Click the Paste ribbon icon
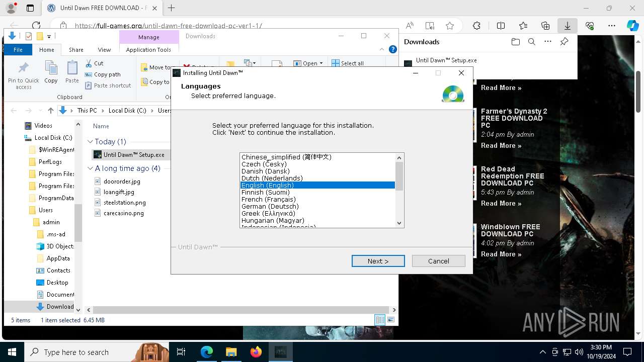This screenshot has width=644, height=362. click(72, 72)
